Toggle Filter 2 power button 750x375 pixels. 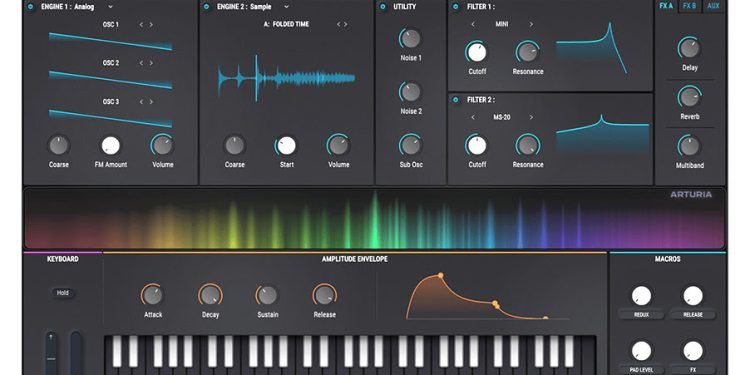point(455,100)
